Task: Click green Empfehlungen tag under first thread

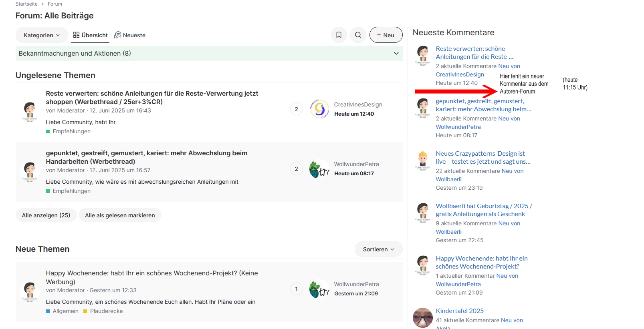Action: pyautogui.click(x=71, y=131)
